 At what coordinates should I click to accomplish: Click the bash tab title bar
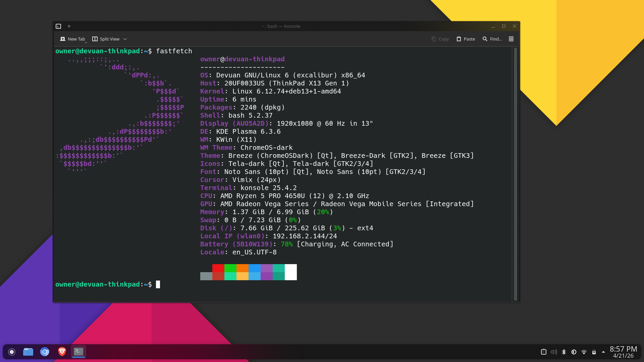[x=281, y=26]
